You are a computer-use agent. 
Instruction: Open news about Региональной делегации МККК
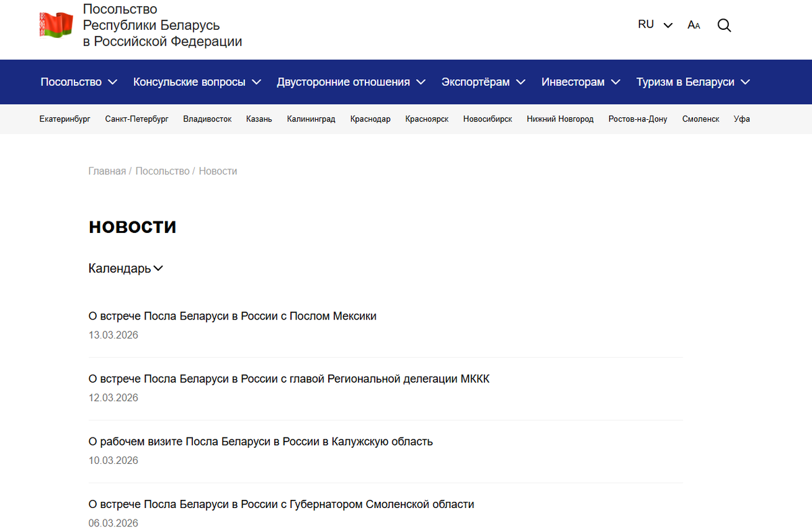[289, 379]
